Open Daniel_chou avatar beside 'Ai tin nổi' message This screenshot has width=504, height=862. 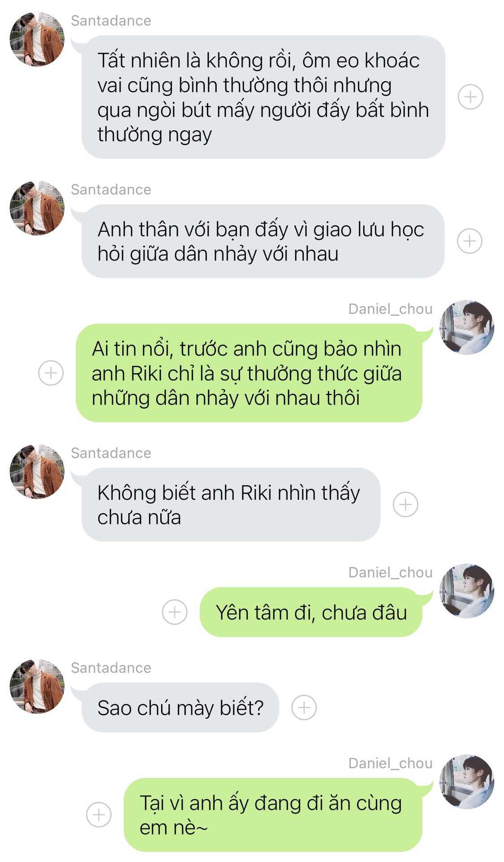pyautogui.click(x=467, y=328)
